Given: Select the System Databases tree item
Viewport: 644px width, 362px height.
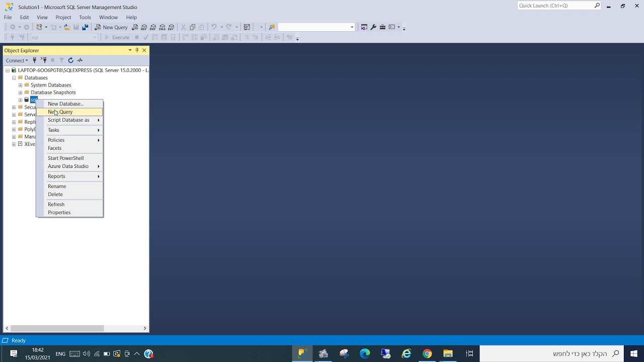Looking at the screenshot, I should [x=51, y=85].
